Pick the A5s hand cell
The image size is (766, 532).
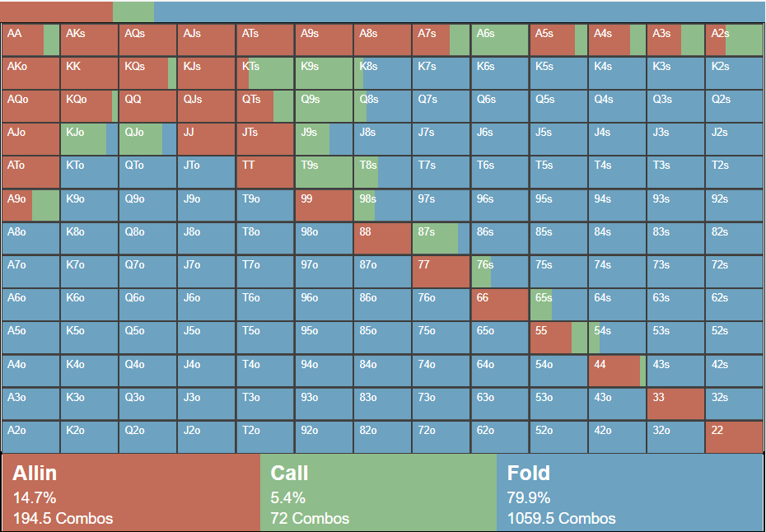pos(558,40)
